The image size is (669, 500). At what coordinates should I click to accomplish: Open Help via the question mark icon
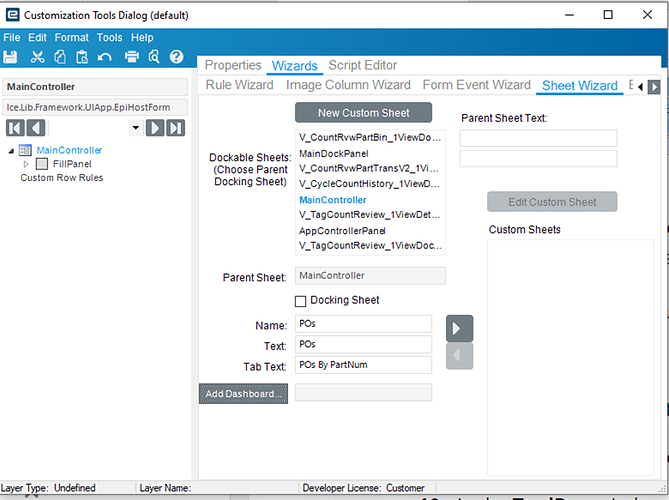pyautogui.click(x=177, y=57)
